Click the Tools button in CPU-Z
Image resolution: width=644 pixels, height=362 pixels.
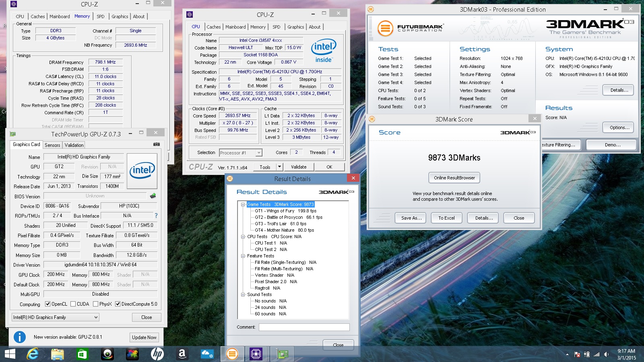[265, 167]
